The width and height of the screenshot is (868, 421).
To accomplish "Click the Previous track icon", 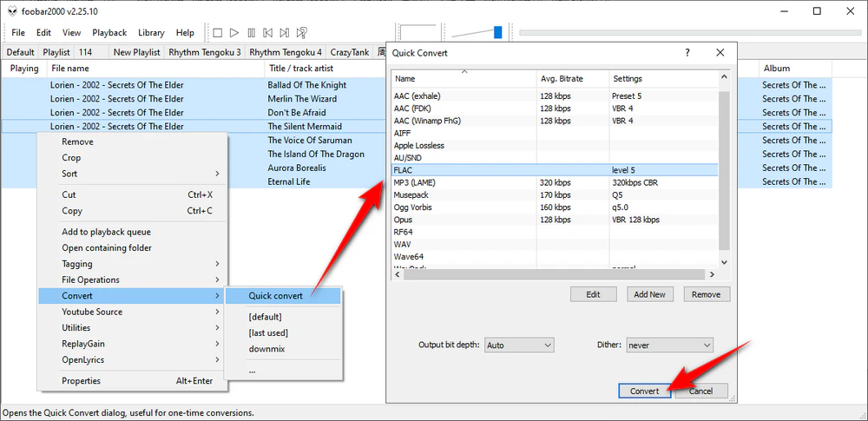I will [268, 33].
